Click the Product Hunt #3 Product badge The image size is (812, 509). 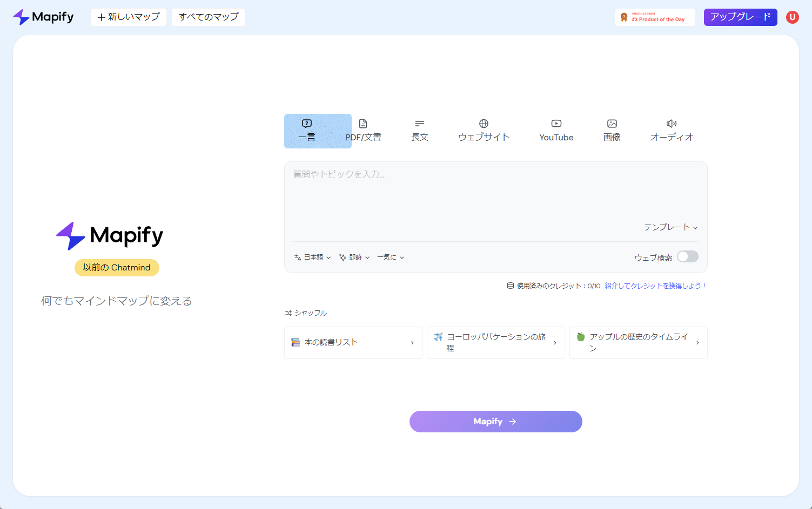[x=655, y=17]
